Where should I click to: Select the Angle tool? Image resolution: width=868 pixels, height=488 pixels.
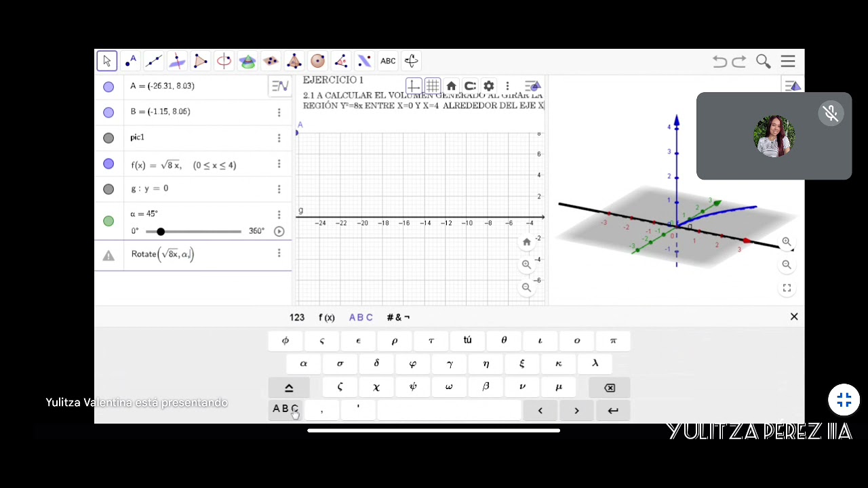341,61
